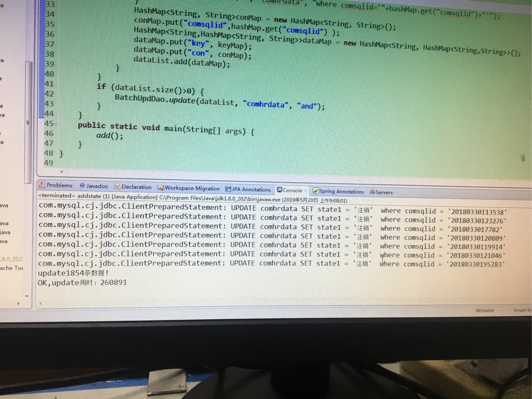Click console line ending 20180330121046
Screen dimensions: 532x399
pos(271,254)
